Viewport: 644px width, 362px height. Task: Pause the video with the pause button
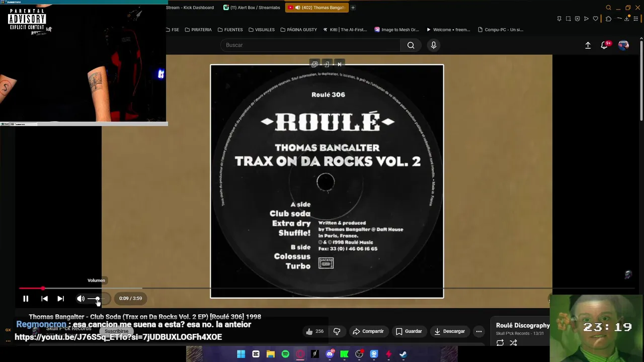click(26, 299)
